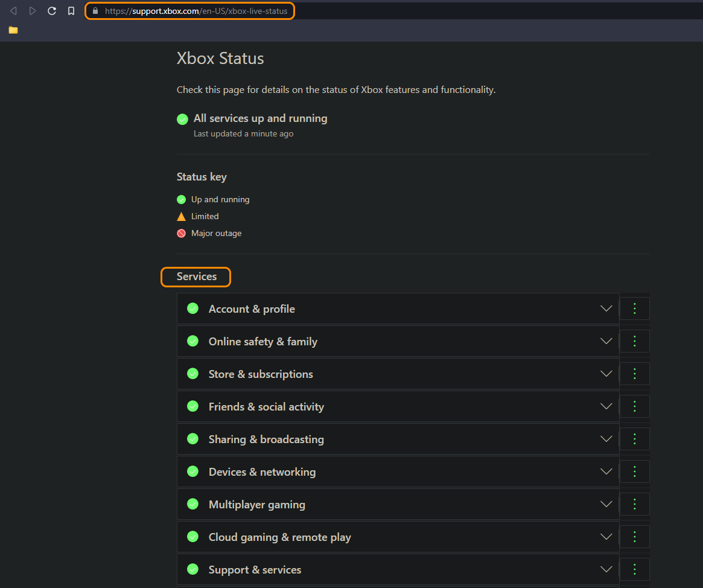The image size is (703, 588).
Task: Open more options for Friends & social activity
Action: [634, 406]
